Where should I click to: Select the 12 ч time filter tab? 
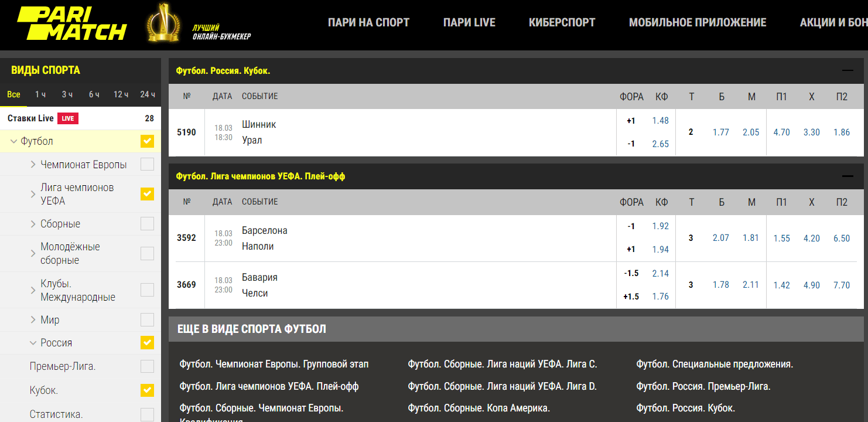(121, 94)
